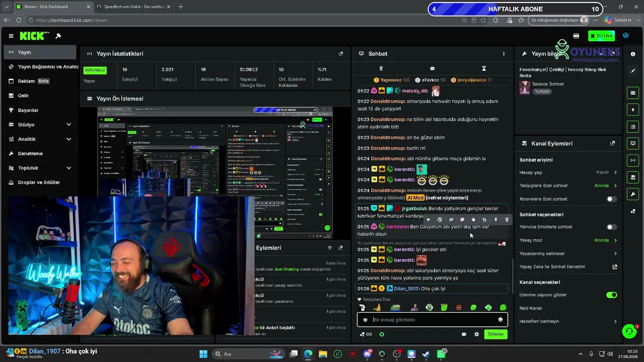Reply to the hovered chat message
Image resolution: width=644 pixels, height=362 pixels.
[485, 220]
